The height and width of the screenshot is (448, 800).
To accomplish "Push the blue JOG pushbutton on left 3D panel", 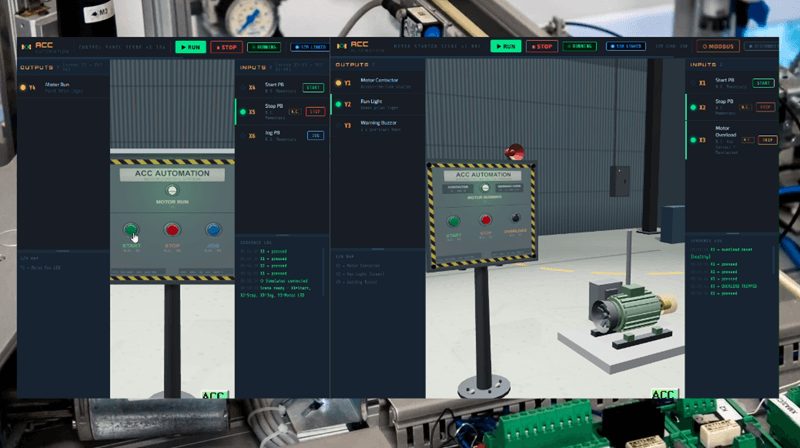I will tap(213, 230).
